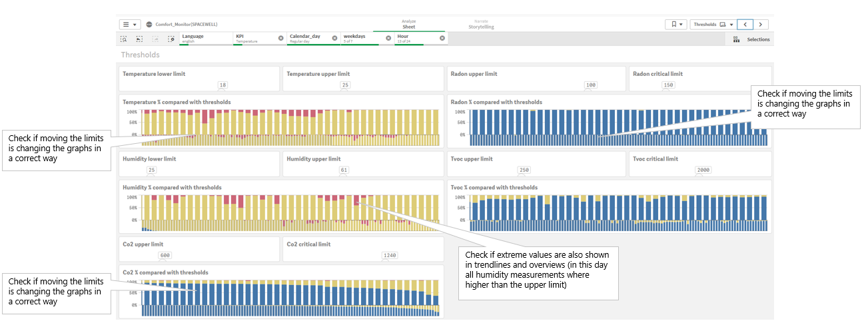This screenshot has width=868, height=323.
Task: Click the Co2 upper limit slider handle 600
Action: [165, 255]
